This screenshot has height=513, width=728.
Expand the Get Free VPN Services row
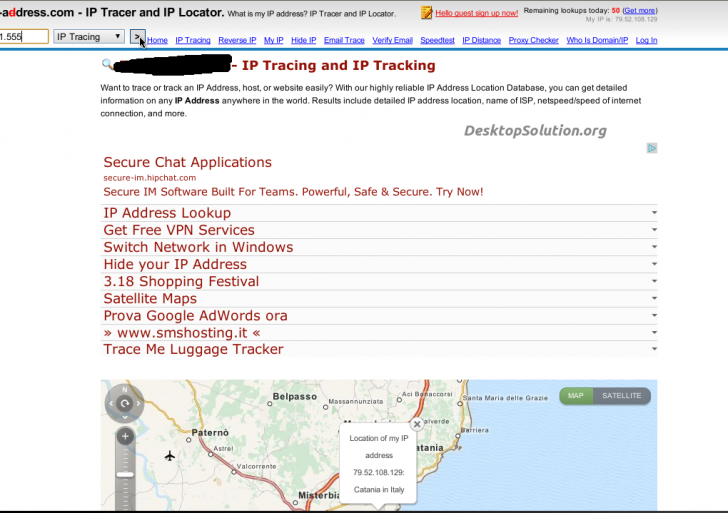coord(653,230)
